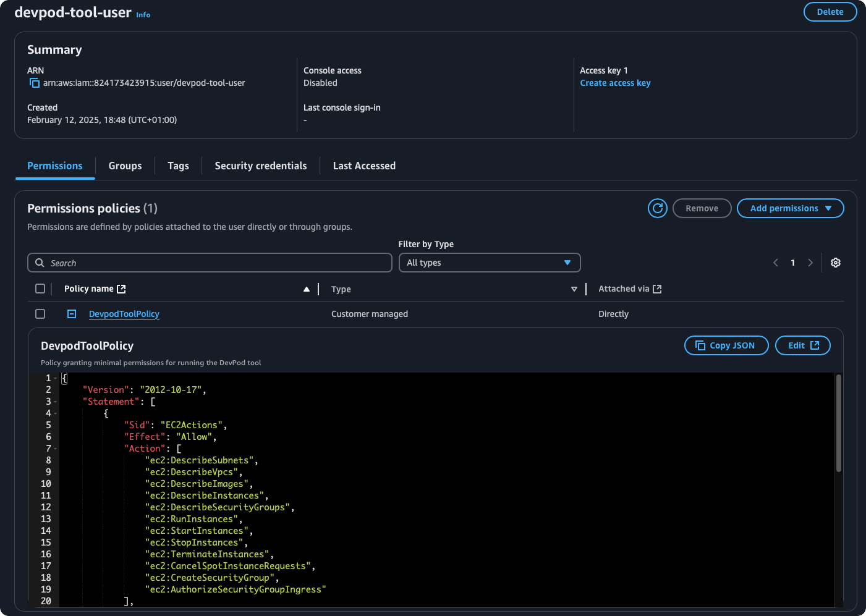Click external link icon beside Policy name
Image resolution: width=866 pixels, height=616 pixels.
[122, 289]
